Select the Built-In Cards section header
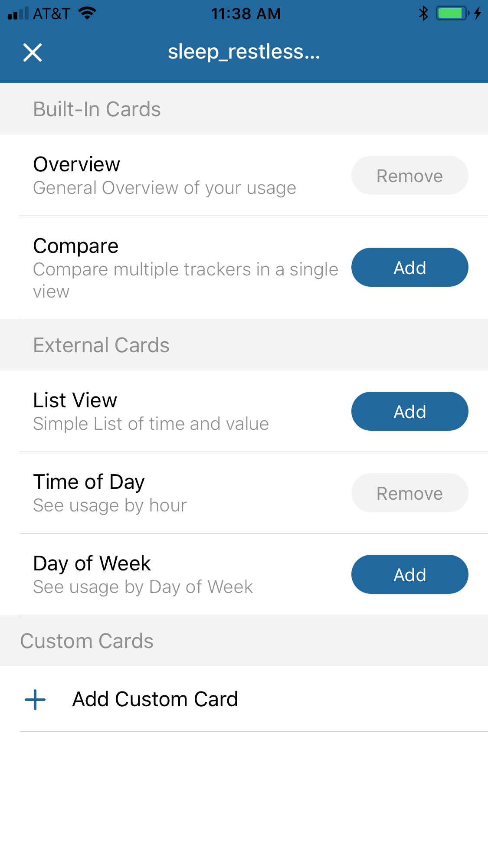This screenshot has height=868, width=488. [97, 109]
